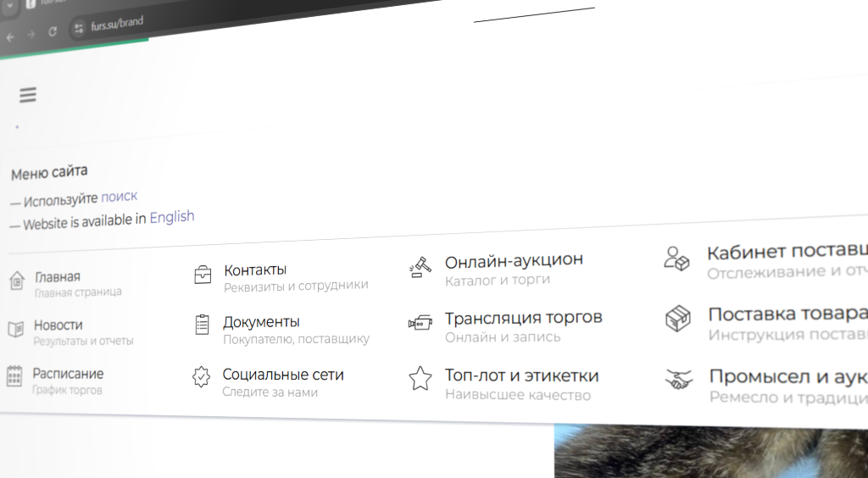Click the open book icon for Новости
Viewport: 868px width, 478px height.
pos(15,329)
